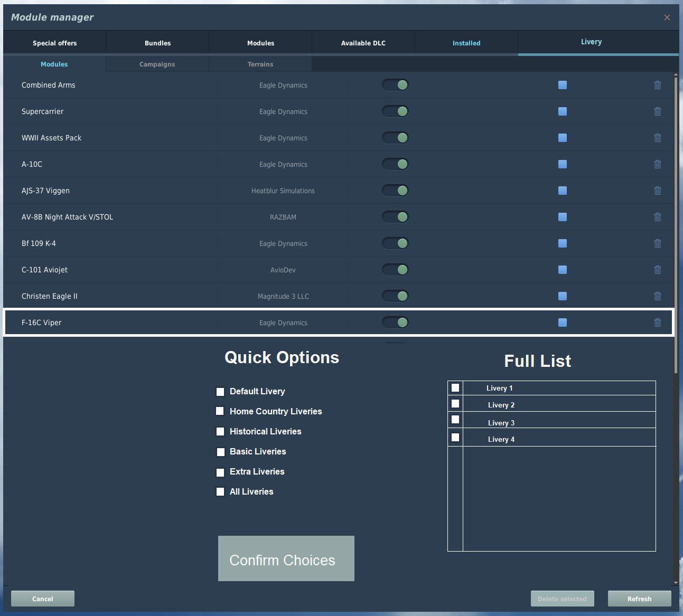Toggle the Bf 109 K-4 switch

tap(395, 243)
